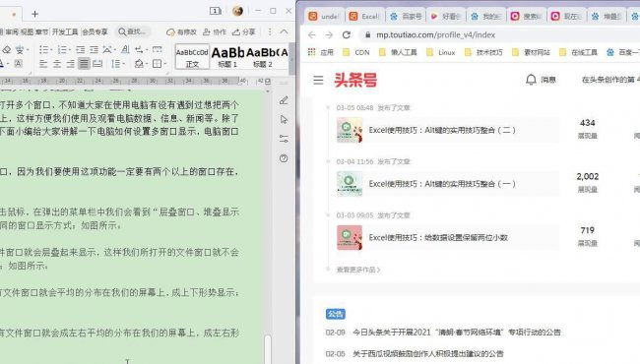Switch to the 好看 browser tab

click(446, 17)
